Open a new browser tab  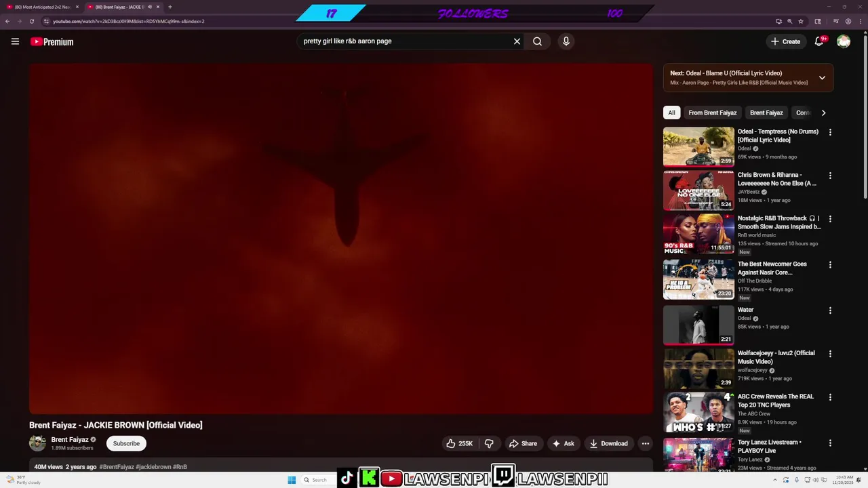[170, 7]
